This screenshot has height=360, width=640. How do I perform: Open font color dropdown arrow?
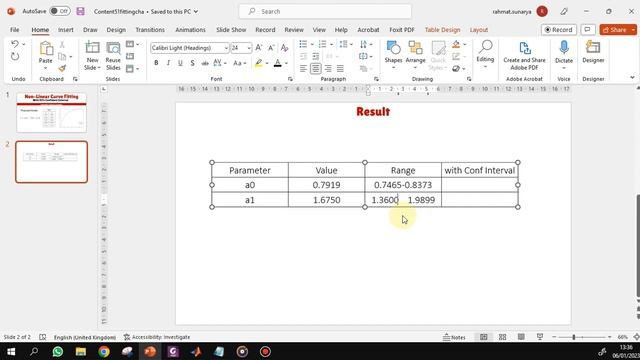point(286,63)
